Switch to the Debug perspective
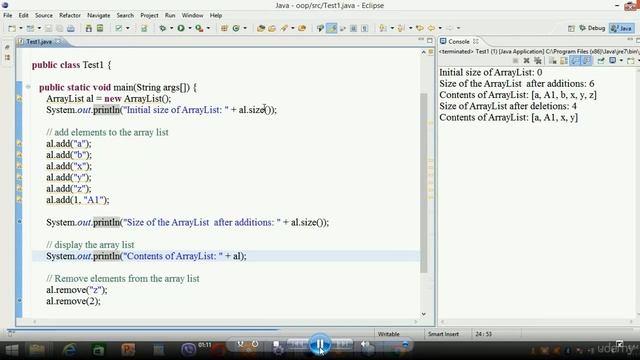Screen dimensions: 640x360 pos(592,28)
